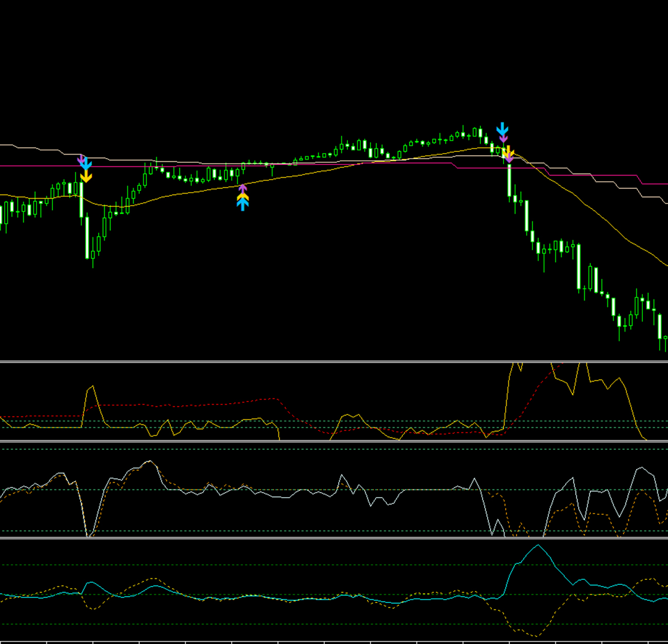Select the rightmost yellow down signal arrow

point(508,152)
